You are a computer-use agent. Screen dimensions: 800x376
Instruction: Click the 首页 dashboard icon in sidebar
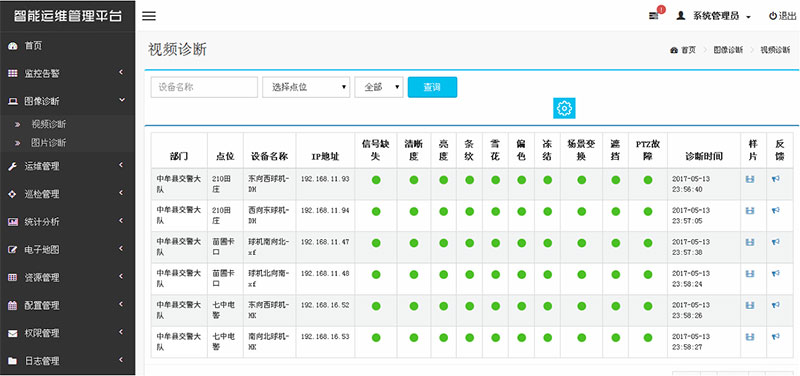(13, 46)
